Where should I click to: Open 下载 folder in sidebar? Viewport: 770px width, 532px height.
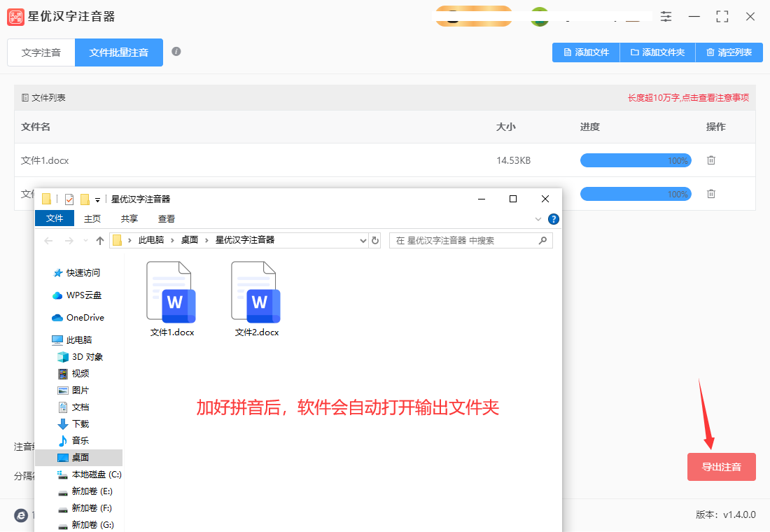(x=73, y=424)
